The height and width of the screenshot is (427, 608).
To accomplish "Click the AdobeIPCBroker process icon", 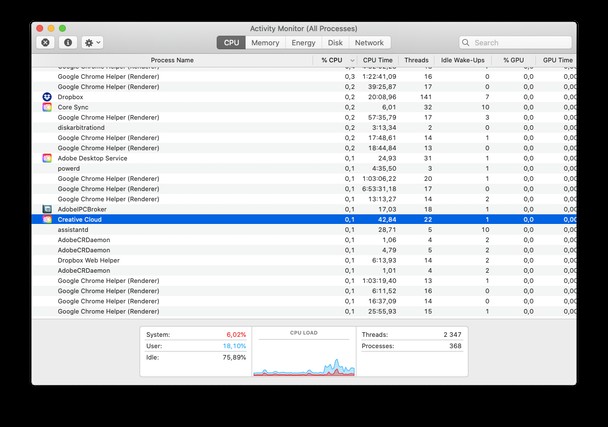I will click(47, 209).
